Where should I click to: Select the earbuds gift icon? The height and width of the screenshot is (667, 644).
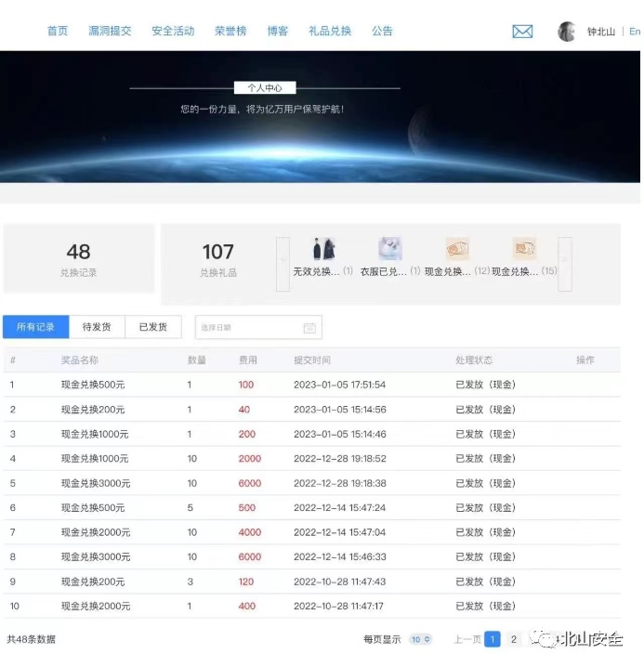[390, 249]
